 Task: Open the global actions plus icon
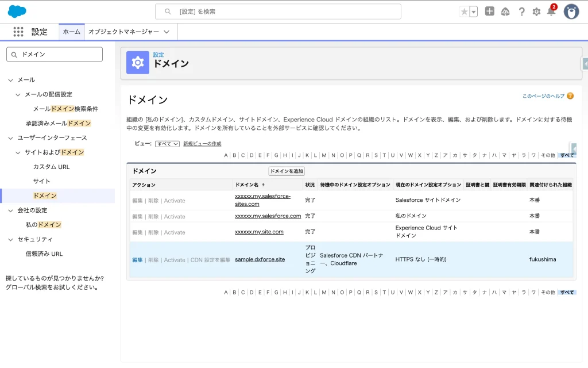[x=489, y=11]
